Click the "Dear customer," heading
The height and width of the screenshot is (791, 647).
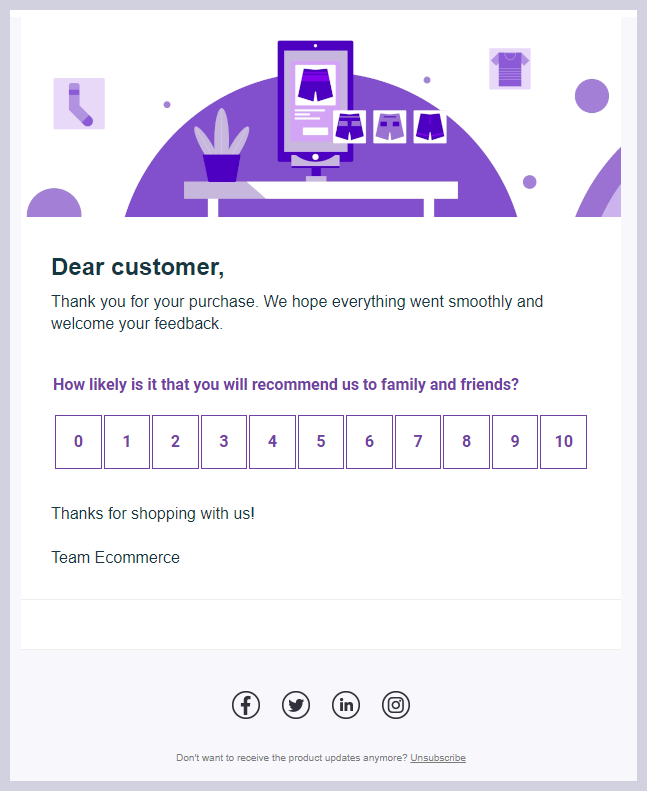click(138, 267)
